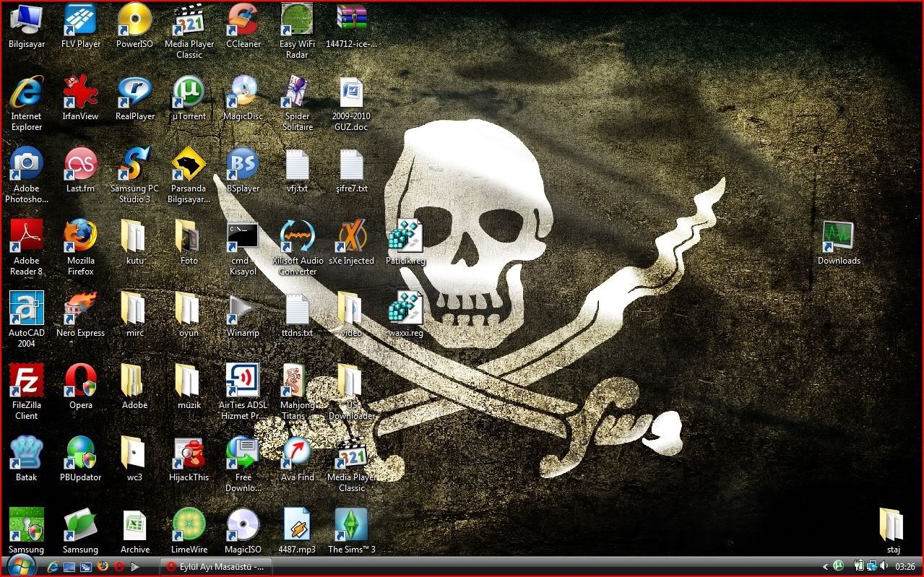Launch IrfanView shortcut
Viewport: 924px width, 577px height.
point(81,98)
